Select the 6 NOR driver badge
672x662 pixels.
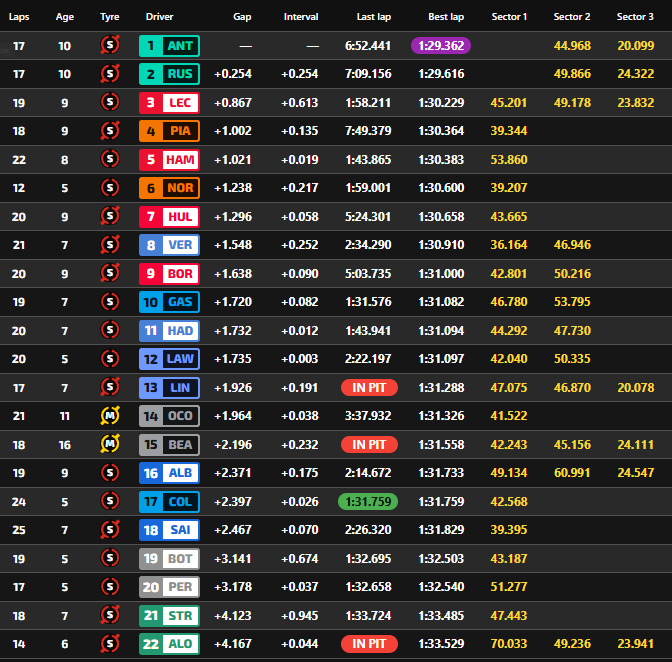[169, 188]
